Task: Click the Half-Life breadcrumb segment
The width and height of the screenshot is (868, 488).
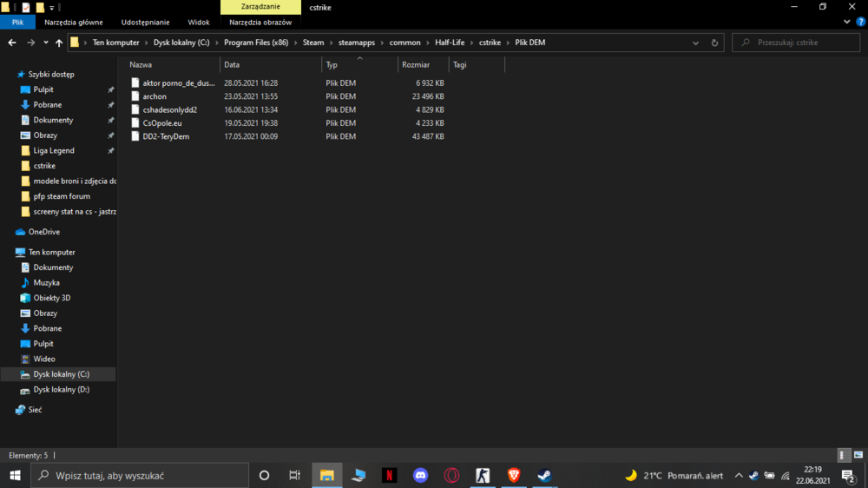Action: coord(450,43)
